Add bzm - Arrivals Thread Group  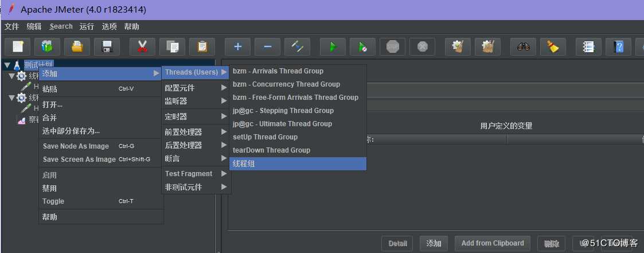pos(298,71)
